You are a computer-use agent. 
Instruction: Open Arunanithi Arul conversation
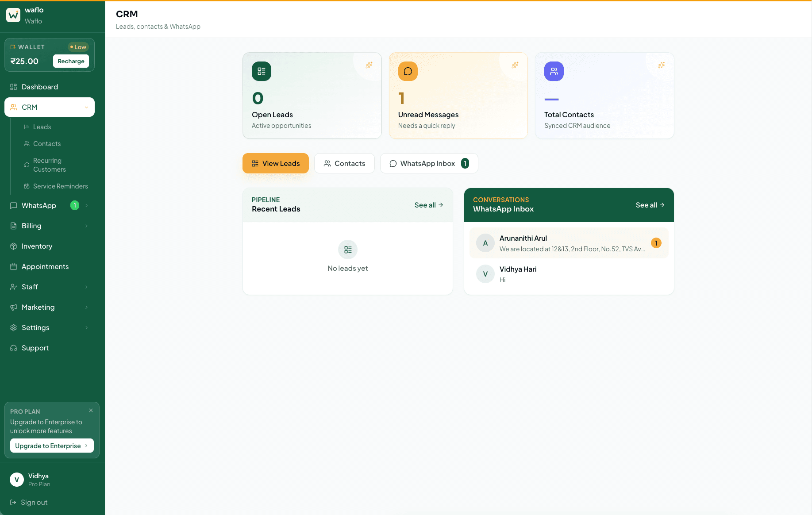coord(569,243)
